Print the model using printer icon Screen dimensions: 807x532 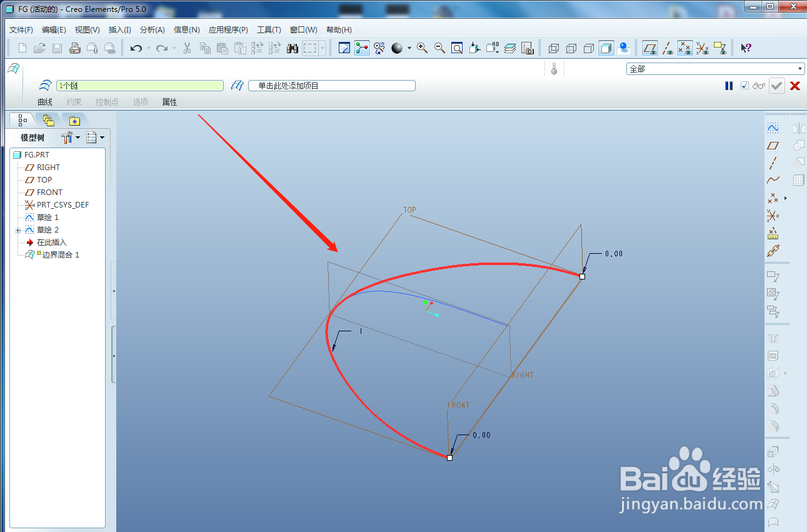click(x=75, y=48)
